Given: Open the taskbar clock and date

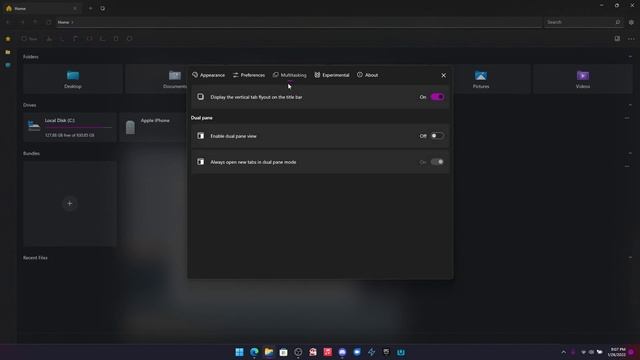Looking at the screenshot, I should [617, 352].
